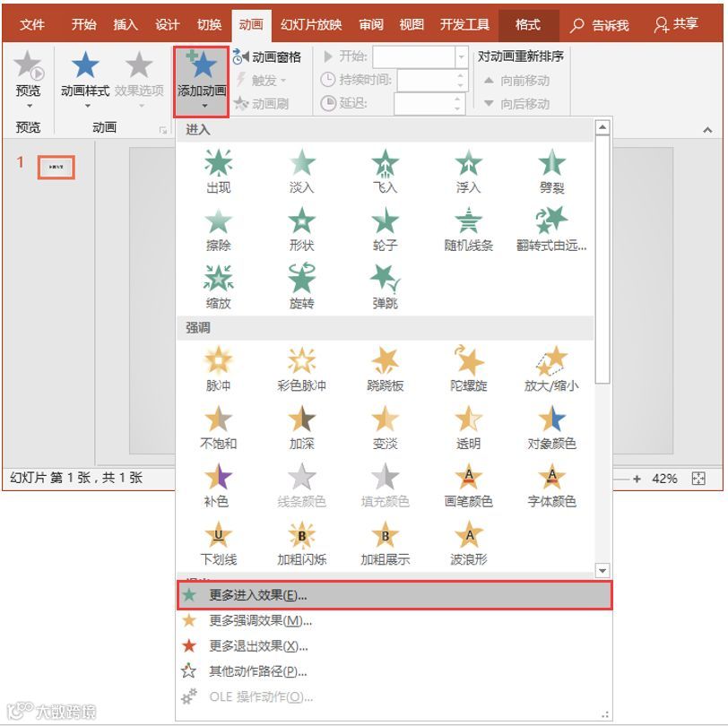Click the 延迟 delay input field
Image resolution: width=728 pixels, height=726 pixels.
pyautogui.click(x=429, y=103)
